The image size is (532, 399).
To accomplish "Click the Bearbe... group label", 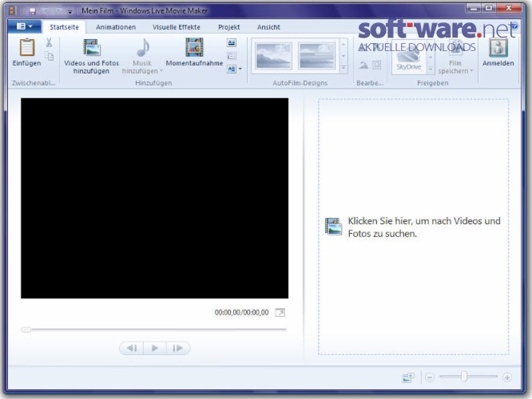I will (370, 83).
